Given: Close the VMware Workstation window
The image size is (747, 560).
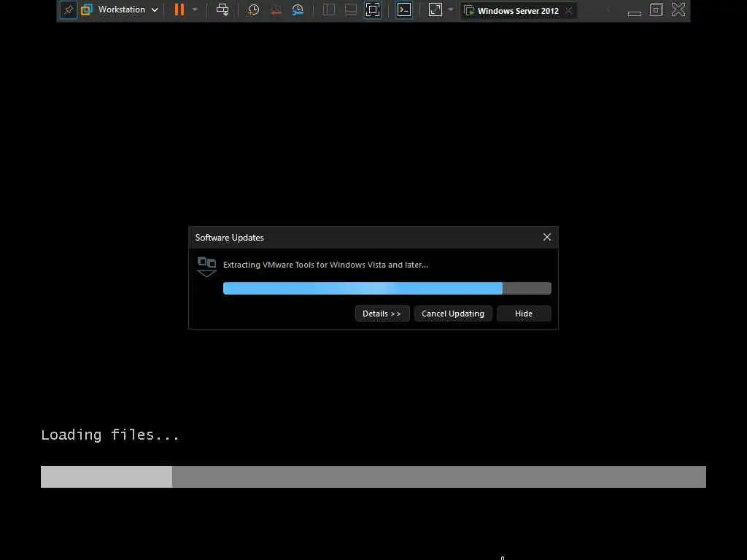Looking at the screenshot, I should (x=678, y=9).
